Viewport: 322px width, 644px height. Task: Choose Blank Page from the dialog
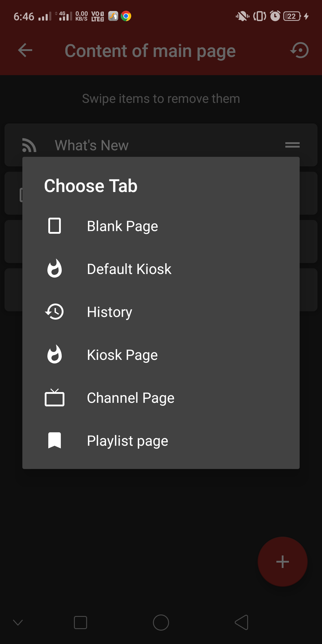[x=123, y=226]
